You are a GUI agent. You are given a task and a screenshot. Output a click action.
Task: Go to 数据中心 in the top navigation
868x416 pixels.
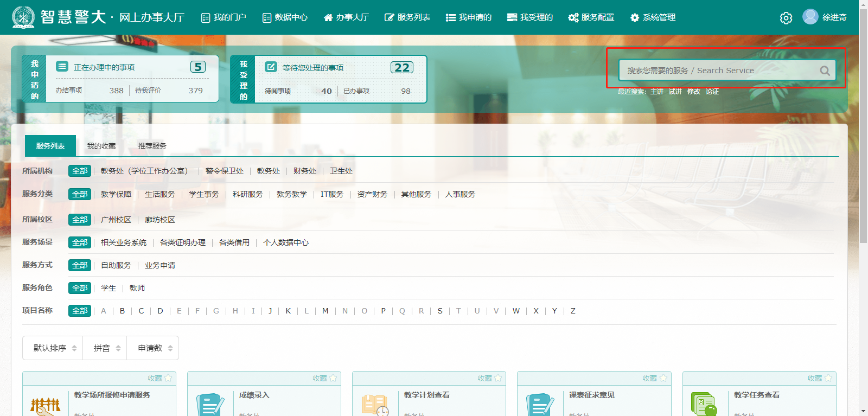285,17
